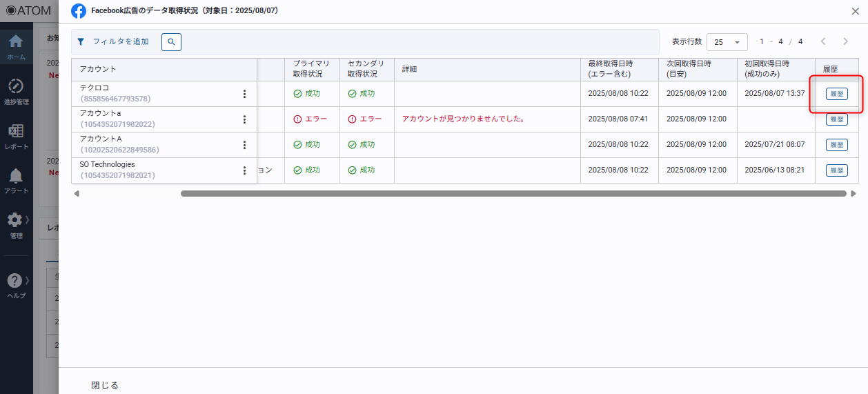
Task: Open three-dot menu for アカウントa row
Action: (244, 119)
